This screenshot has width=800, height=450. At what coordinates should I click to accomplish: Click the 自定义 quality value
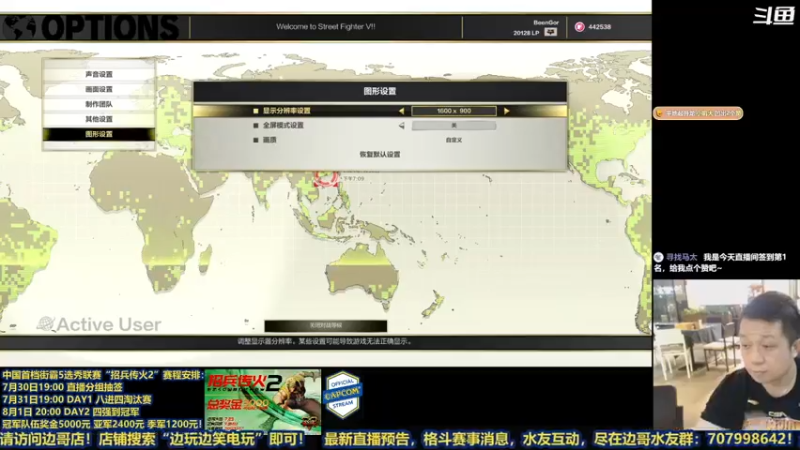[x=454, y=140]
